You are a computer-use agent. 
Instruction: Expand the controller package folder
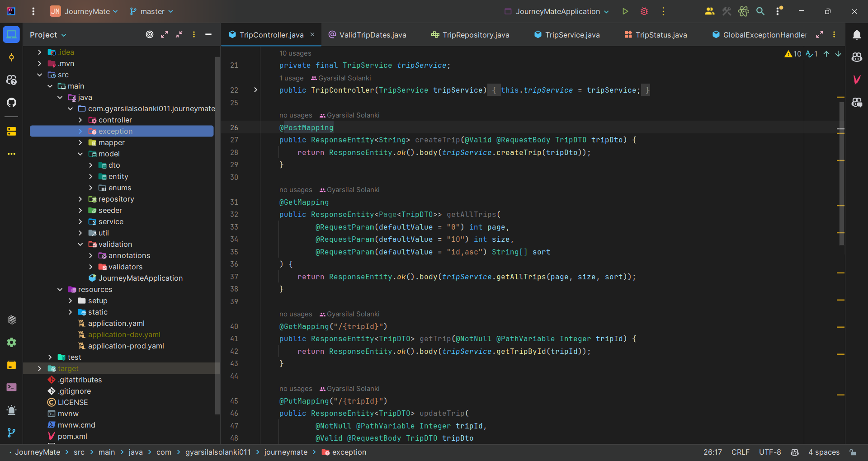pyautogui.click(x=80, y=120)
